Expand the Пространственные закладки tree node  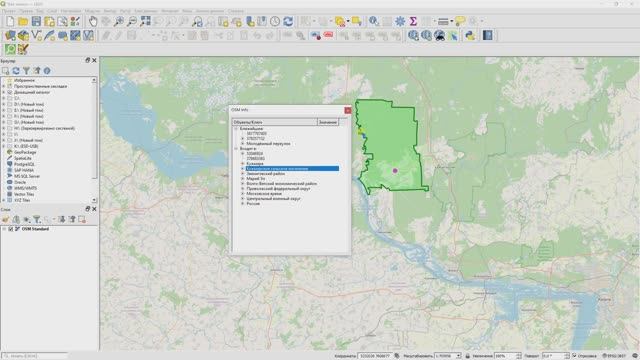[4, 87]
